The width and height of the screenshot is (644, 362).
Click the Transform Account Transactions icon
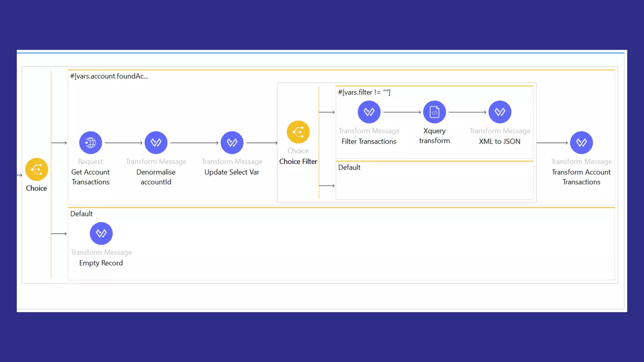(x=581, y=143)
